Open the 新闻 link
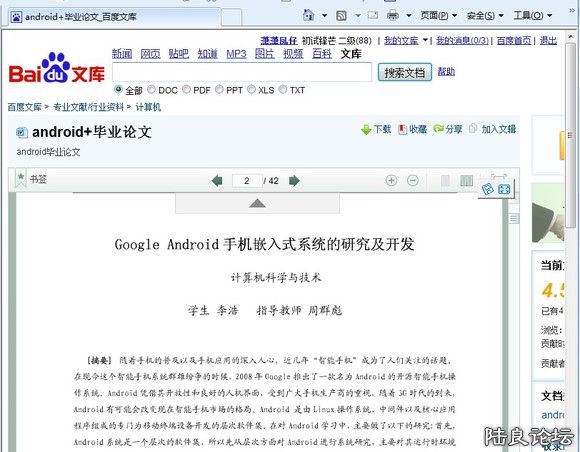This screenshot has height=452, width=580. 122,54
